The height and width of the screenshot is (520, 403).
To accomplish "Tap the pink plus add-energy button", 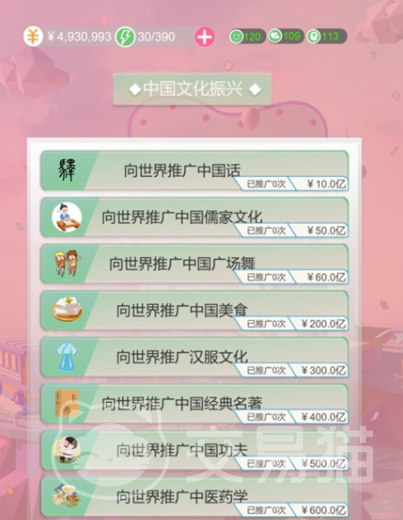I will click(x=205, y=37).
